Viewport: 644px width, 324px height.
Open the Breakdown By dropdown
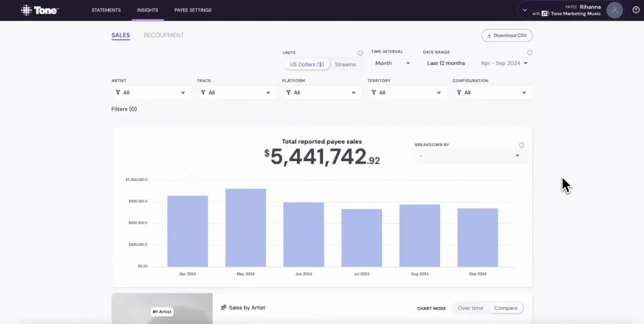tap(470, 156)
